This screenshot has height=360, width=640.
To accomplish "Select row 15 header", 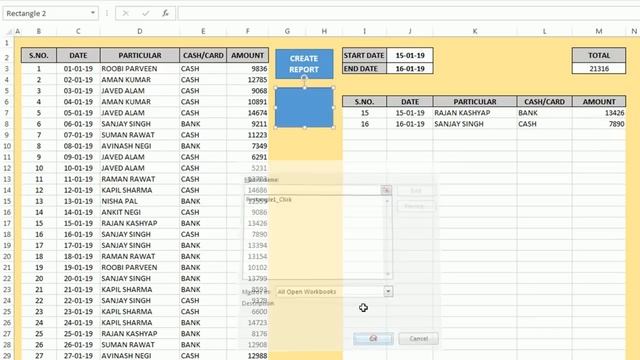I will tap(7, 201).
